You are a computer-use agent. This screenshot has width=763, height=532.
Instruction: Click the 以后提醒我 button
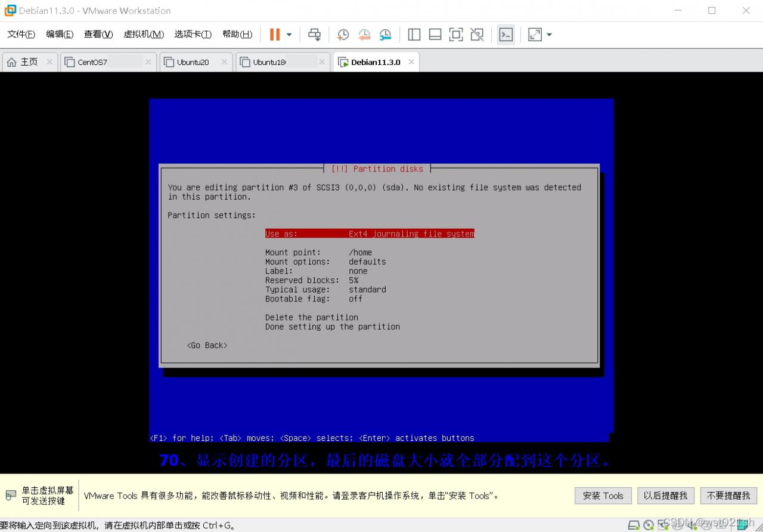tap(665, 496)
